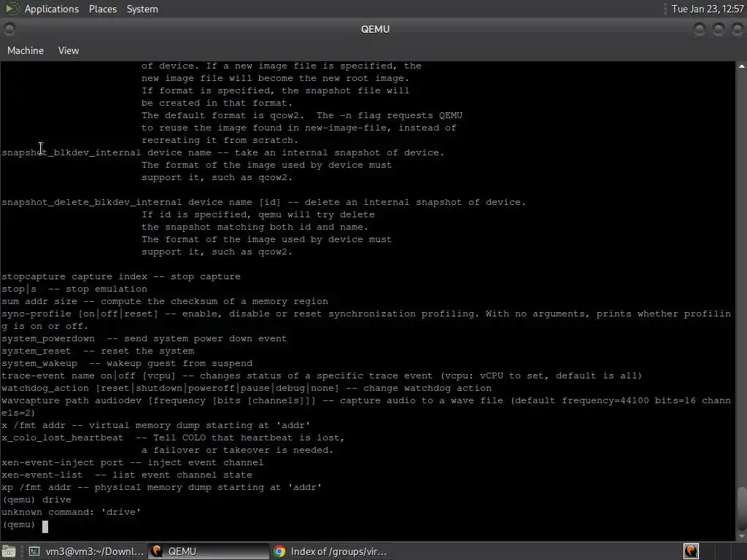The width and height of the screenshot is (747, 560).
Task: Click the 'x_colo_lost_heartbeat' line
Action: pos(173,437)
